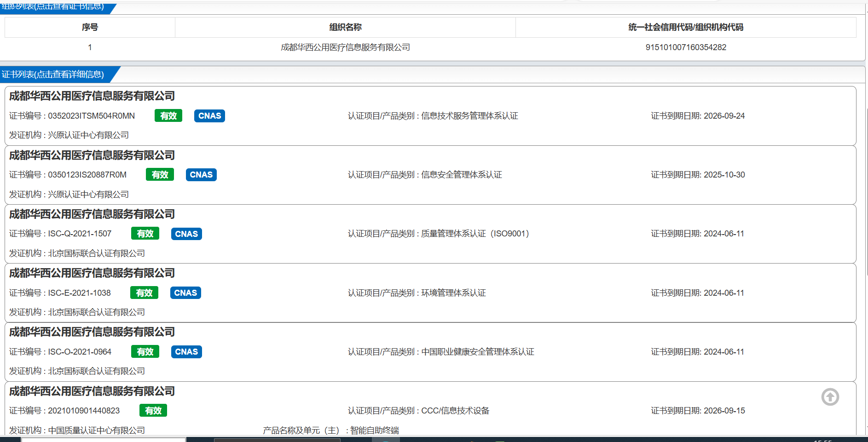Viewport: 868px width, 442px height.
Task: Click certificate number 0350123IS20887R0M
Action: [87, 175]
